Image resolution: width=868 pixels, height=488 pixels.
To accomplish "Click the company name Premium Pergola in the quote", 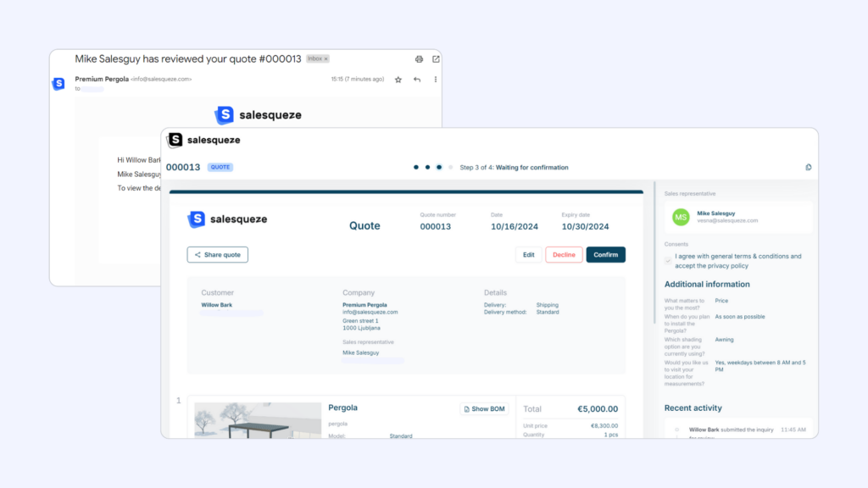I will pos(364,305).
